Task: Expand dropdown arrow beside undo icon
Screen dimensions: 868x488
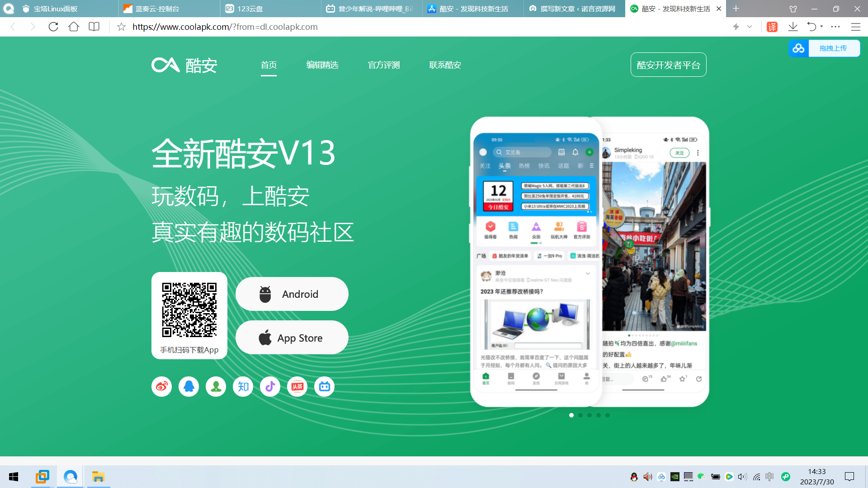Action: 821,26
